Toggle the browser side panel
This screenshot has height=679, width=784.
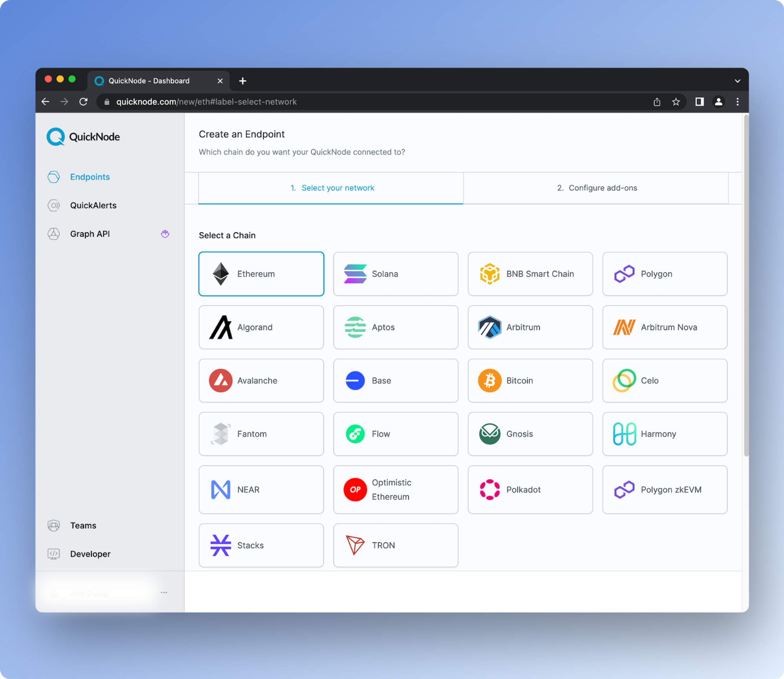(700, 102)
